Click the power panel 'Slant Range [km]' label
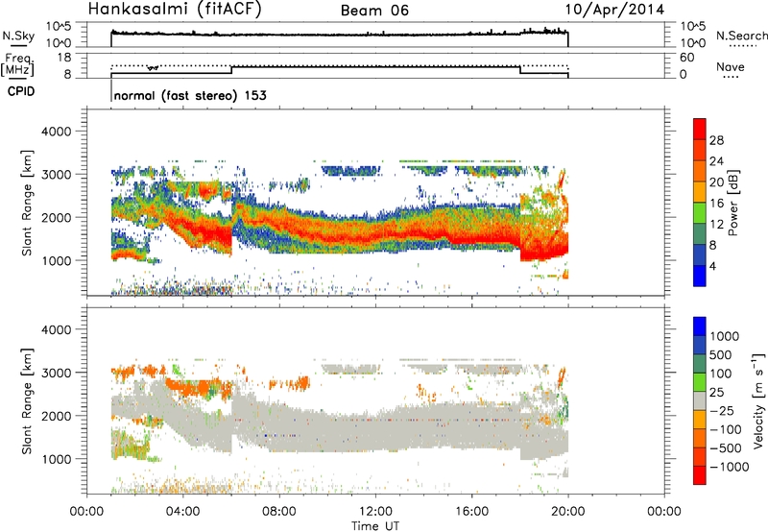 27,203
